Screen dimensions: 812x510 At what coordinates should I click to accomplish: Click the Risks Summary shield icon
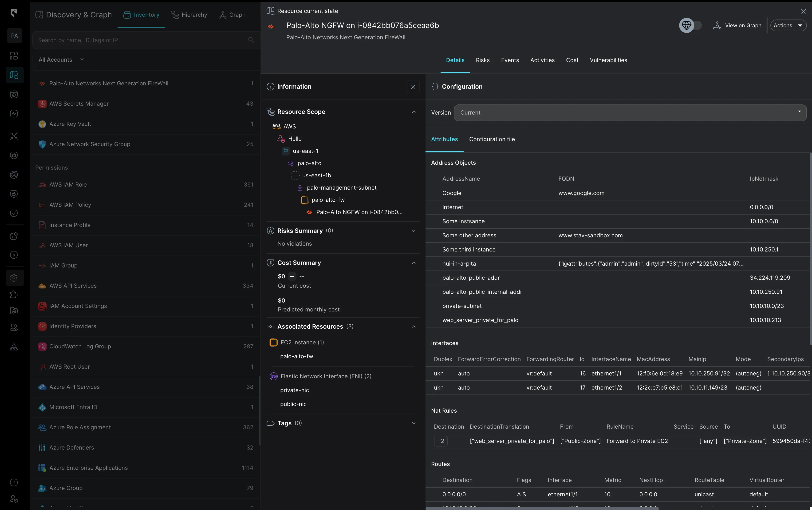point(270,231)
